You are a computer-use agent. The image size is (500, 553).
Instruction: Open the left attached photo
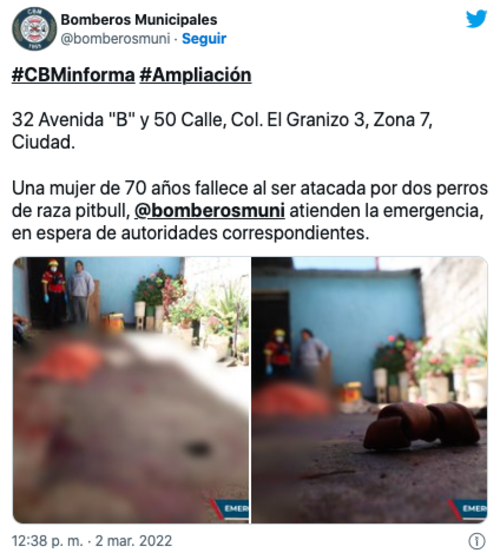tap(131, 390)
